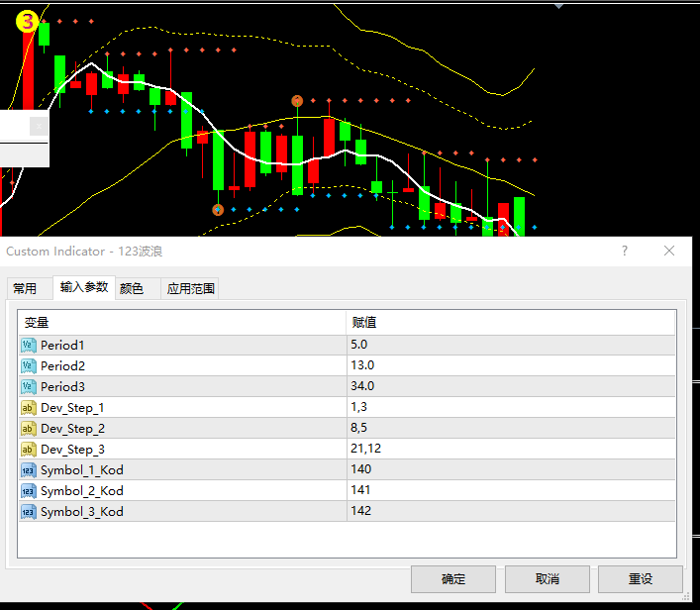Click the Symbol_1_Kod integer-type icon

point(29,470)
